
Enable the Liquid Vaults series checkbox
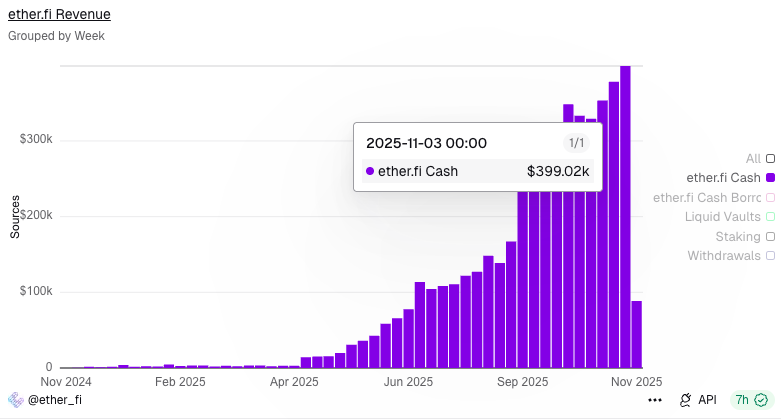[x=770, y=216]
